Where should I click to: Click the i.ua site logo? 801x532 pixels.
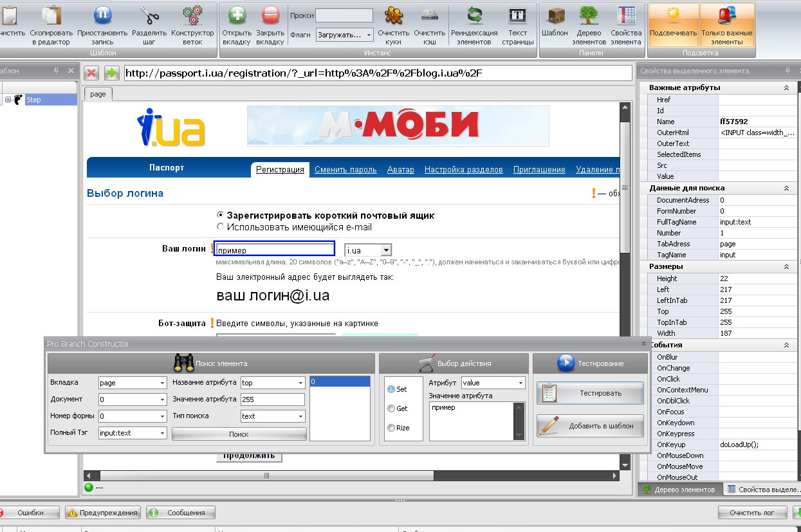tap(171, 127)
